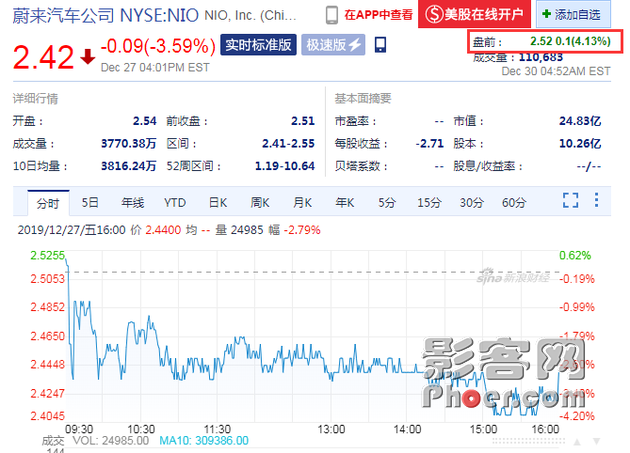Click the pre-market quote 2.52 0.1(4.13%)

[x=570, y=41]
